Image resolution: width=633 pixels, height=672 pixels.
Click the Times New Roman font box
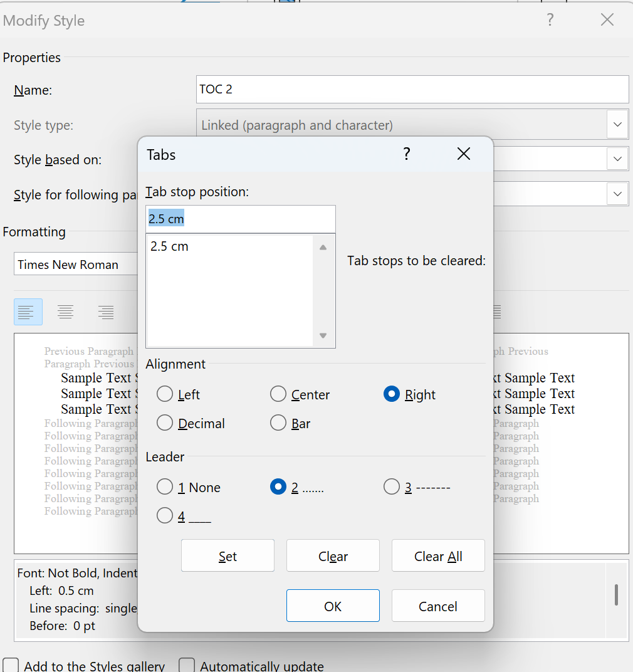76,264
